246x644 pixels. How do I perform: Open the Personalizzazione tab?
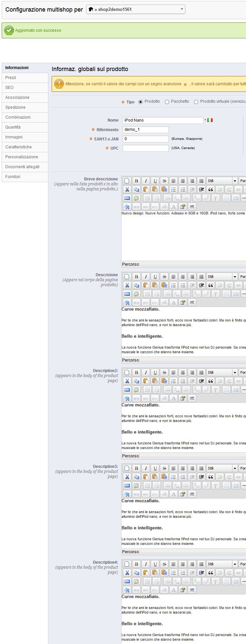coord(25,157)
